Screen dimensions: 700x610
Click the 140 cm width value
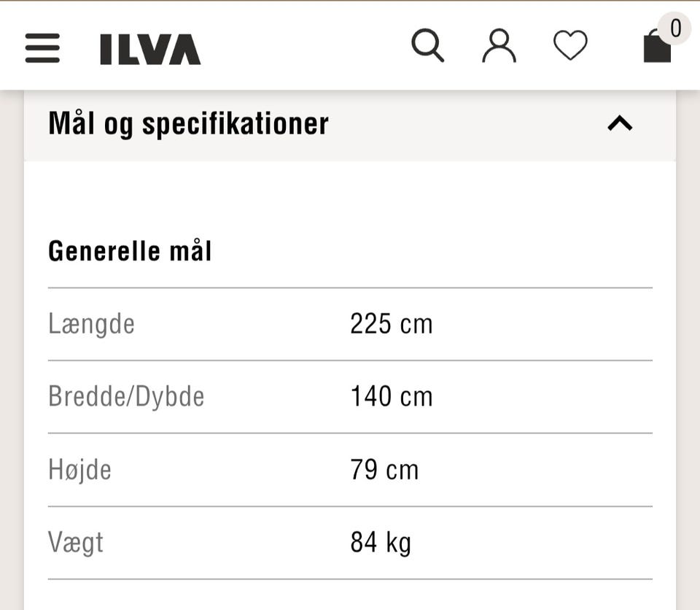pos(391,396)
